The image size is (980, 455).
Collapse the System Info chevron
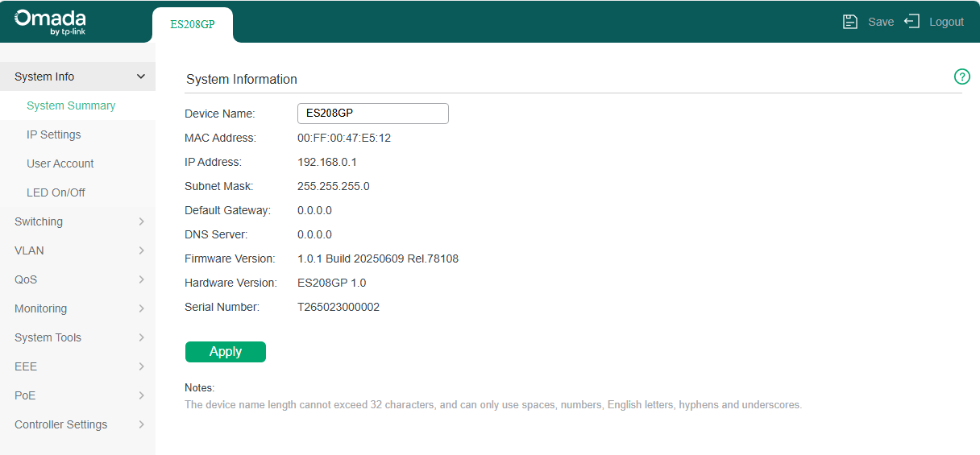(x=141, y=77)
